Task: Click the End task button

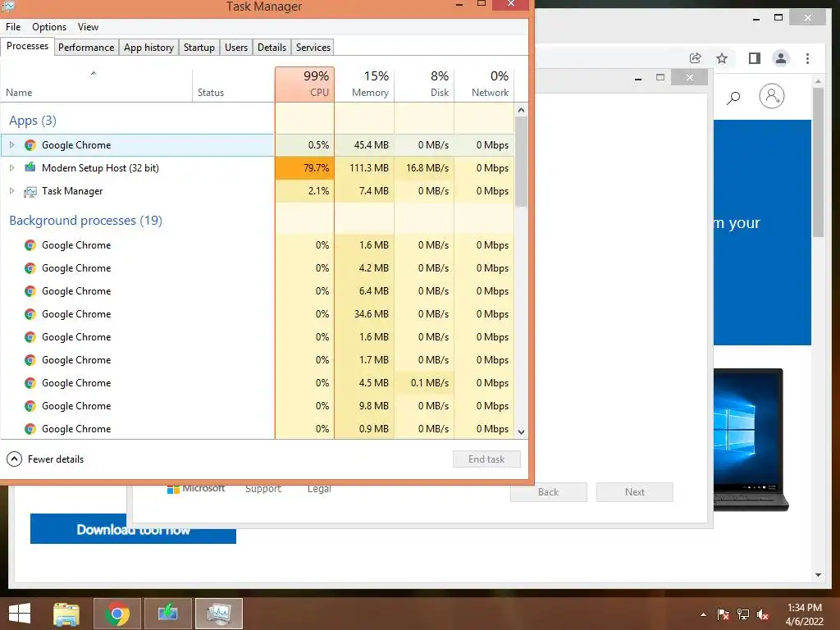Action: (486, 459)
